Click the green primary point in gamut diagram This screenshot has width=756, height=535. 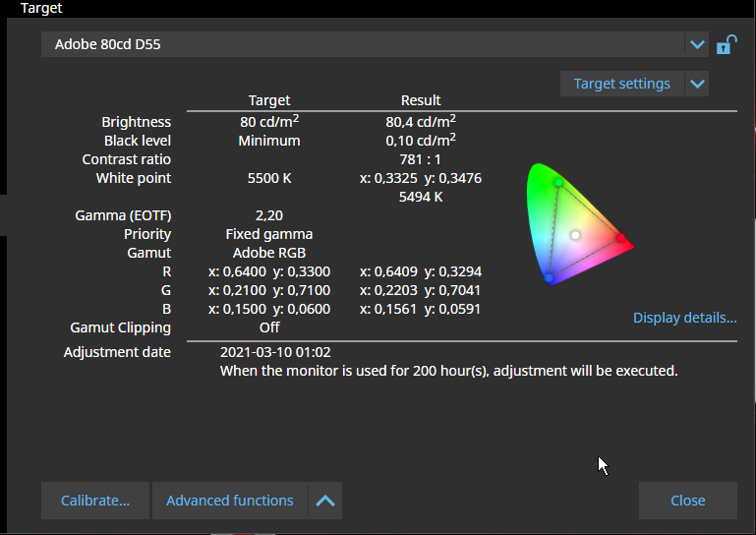pos(558,182)
